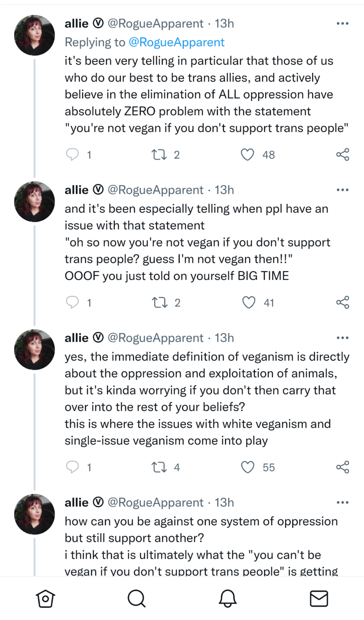Image resolution: width=364 pixels, height=620 pixels.
Task: Reply to the 'OOOF you just told' tweet
Action: click(x=72, y=302)
